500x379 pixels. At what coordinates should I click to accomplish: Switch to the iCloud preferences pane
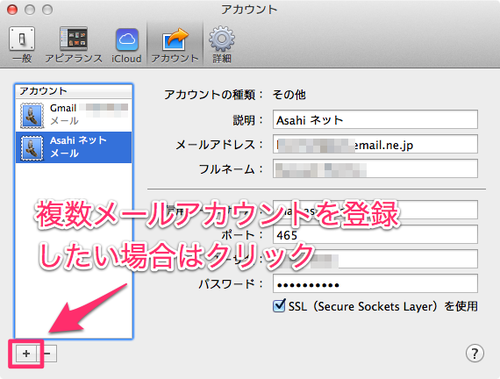point(127,45)
